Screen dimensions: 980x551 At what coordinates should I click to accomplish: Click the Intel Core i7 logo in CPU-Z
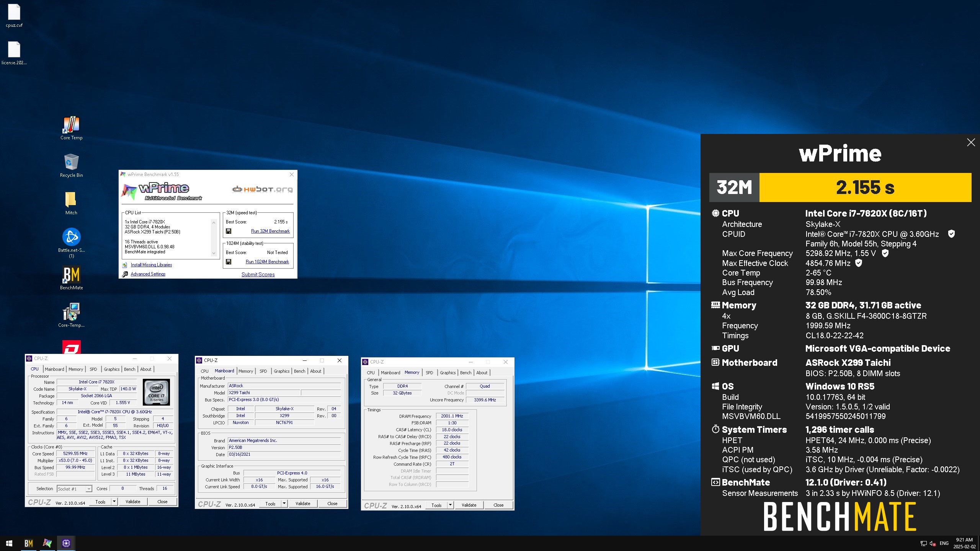(156, 392)
